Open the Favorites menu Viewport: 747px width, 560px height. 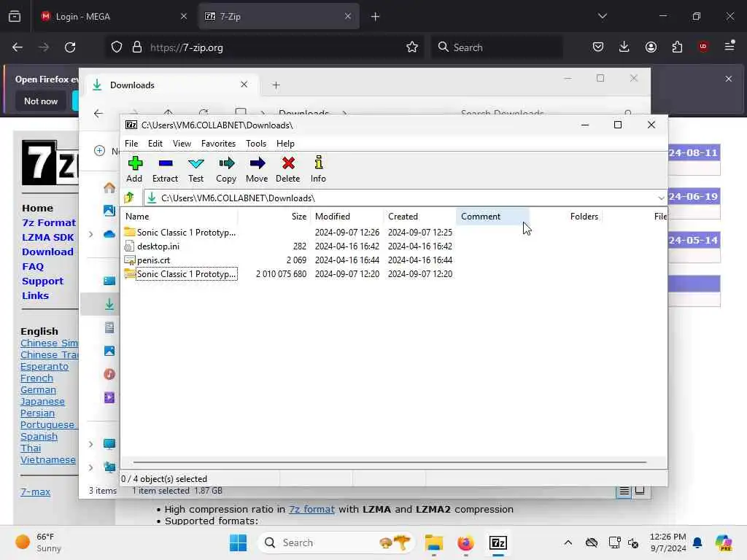click(218, 144)
